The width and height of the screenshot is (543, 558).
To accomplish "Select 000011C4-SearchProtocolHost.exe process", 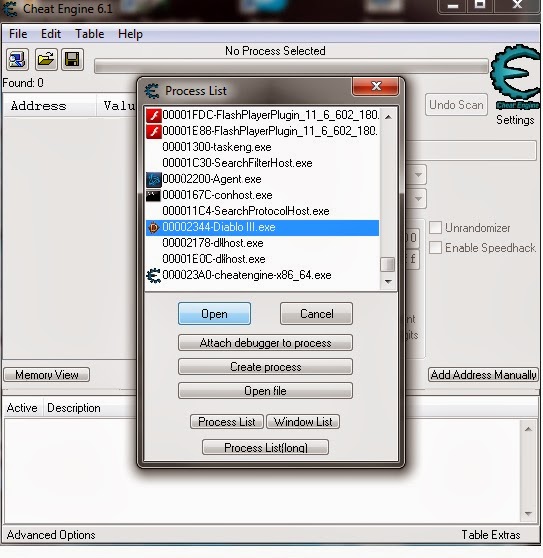I will (262, 211).
